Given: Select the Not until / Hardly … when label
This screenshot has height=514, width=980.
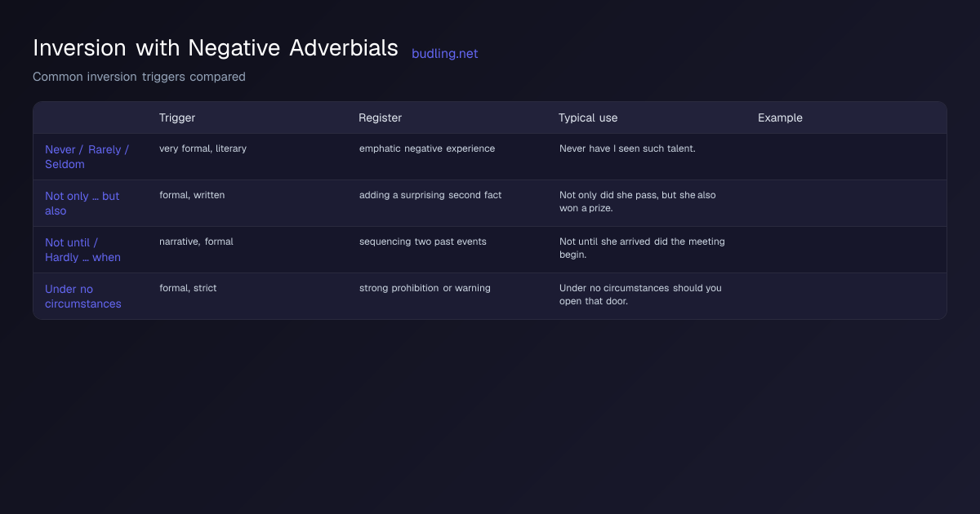Looking at the screenshot, I should coord(82,250).
